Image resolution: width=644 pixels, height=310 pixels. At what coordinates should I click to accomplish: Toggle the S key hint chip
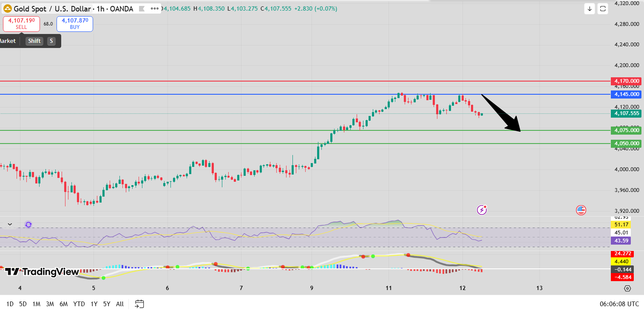pos(51,41)
